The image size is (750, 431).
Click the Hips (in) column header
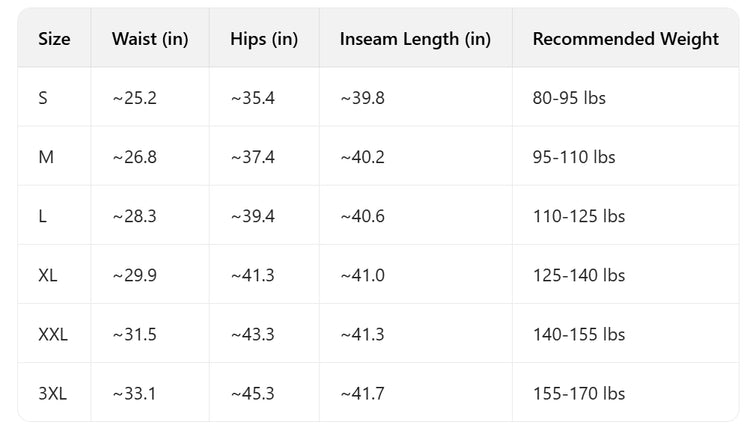(x=264, y=40)
